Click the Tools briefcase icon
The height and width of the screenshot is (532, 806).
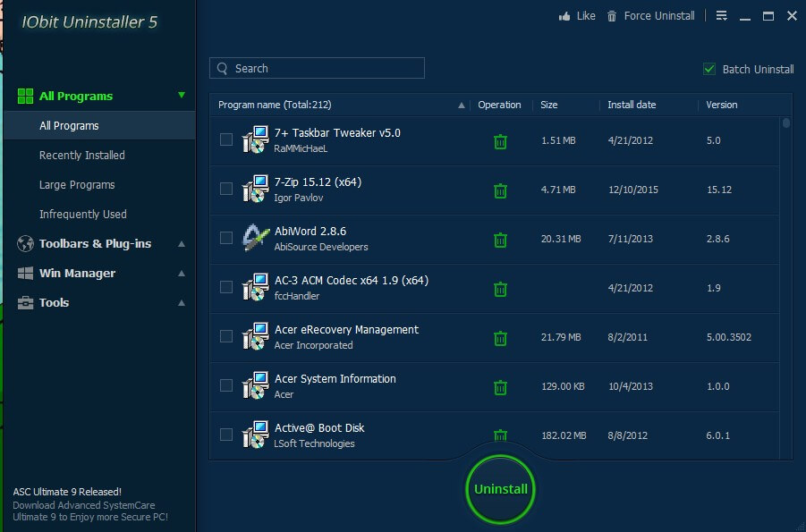(x=25, y=303)
